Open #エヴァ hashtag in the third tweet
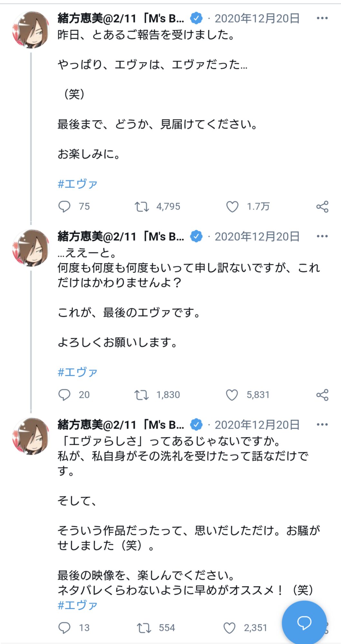This screenshot has height=644, width=341. click(77, 605)
